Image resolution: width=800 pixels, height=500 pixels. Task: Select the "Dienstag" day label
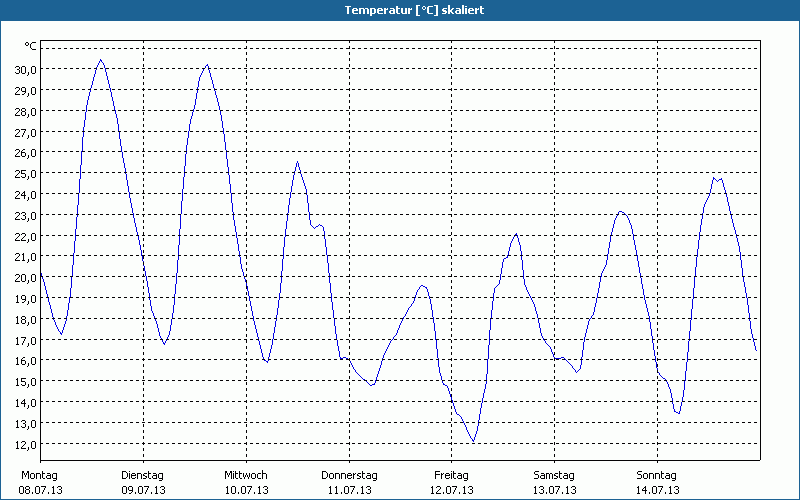(142, 475)
